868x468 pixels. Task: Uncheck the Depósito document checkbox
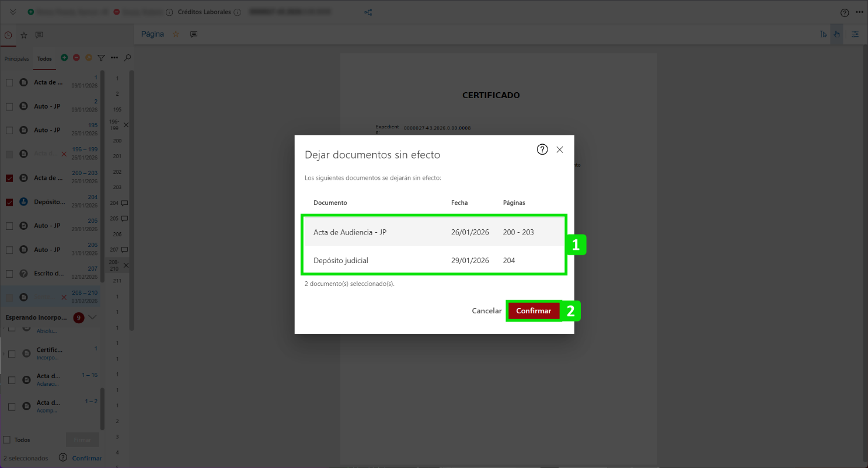point(9,202)
